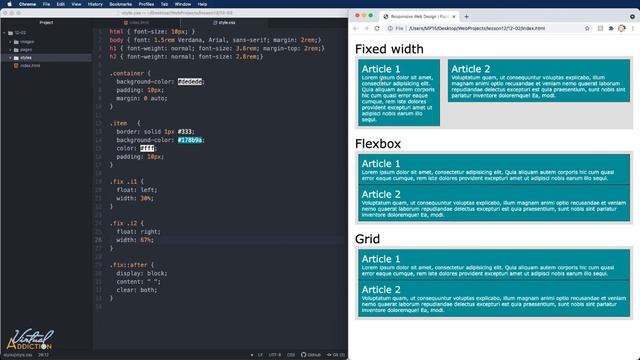Close the Responsive Web Design tab

pos(453,17)
